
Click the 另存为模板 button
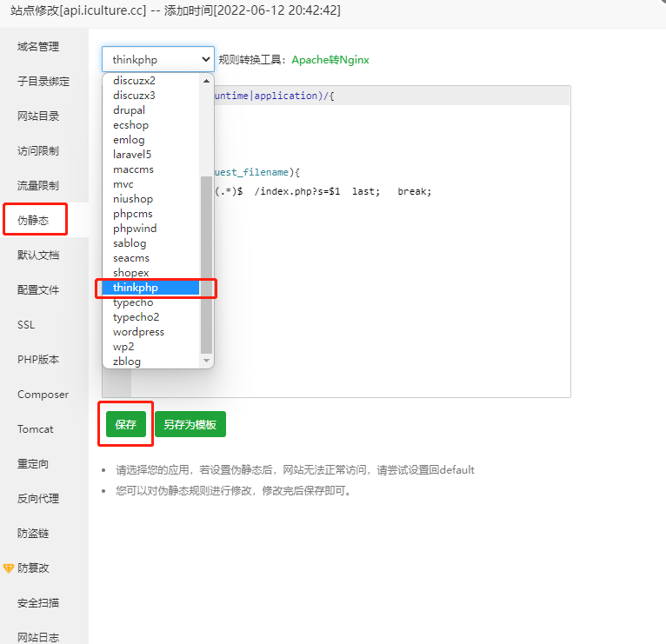[190, 424]
